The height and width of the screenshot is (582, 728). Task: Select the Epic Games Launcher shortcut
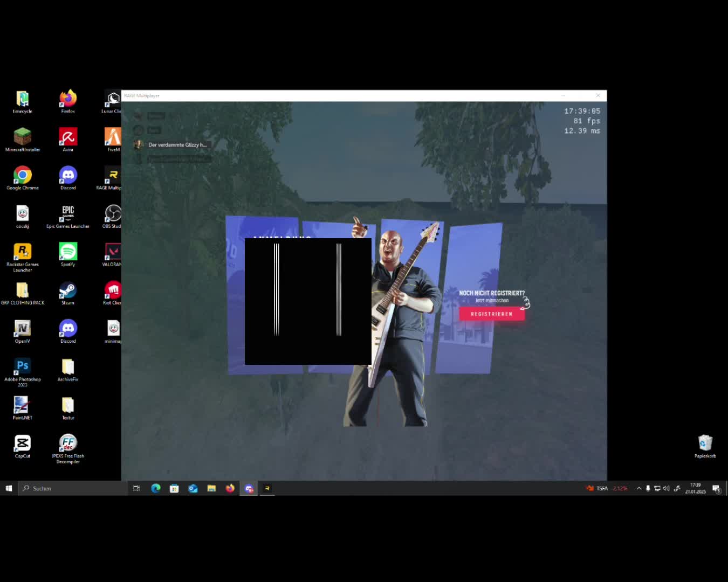(x=68, y=217)
